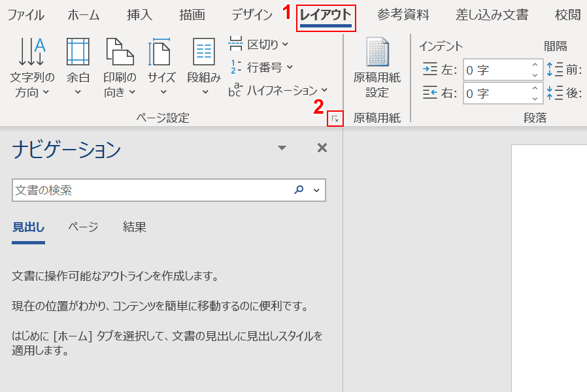Switch to the 差し込み文書 tab

[x=492, y=15]
